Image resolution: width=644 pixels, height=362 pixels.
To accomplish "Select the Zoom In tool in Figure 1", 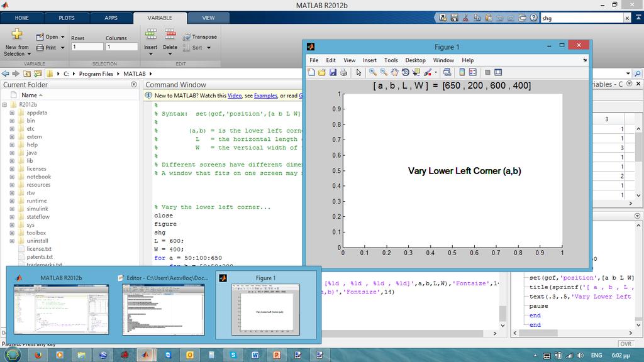I will click(x=372, y=72).
